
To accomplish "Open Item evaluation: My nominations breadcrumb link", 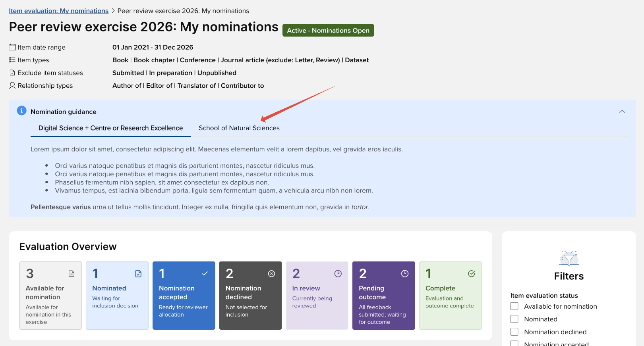I will point(59,11).
